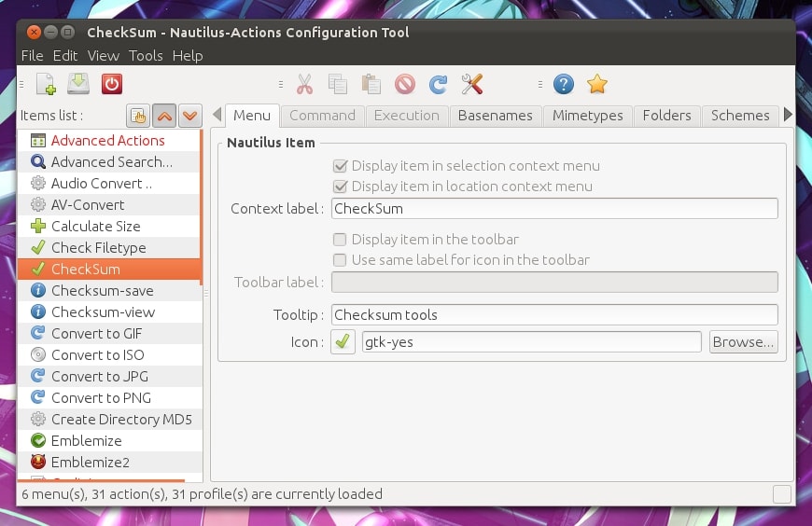Click the Icon name field gtk-yes

[532, 341]
